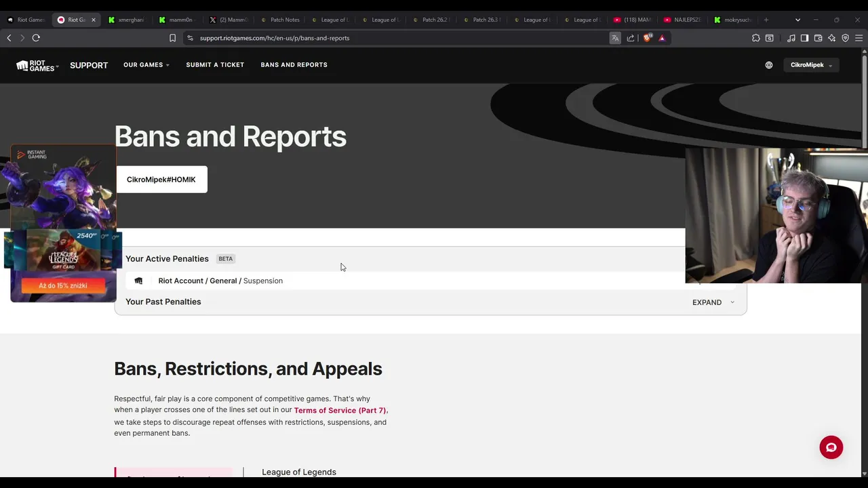Switch to X (2) Mamm0n tab
The height and width of the screenshot is (488, 868).
pos(229,20)
